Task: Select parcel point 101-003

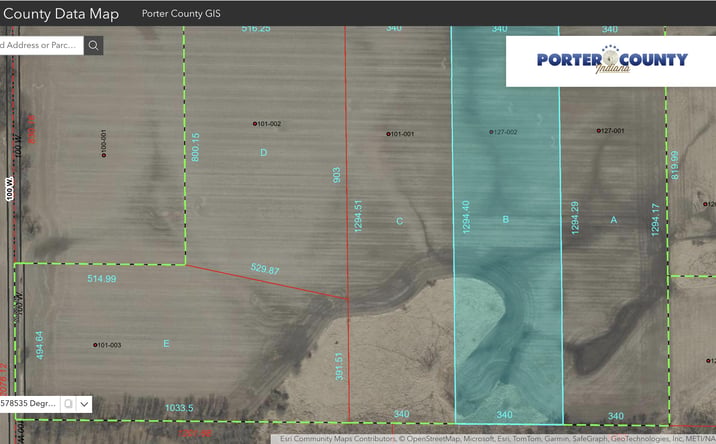Action: (95, 345)
